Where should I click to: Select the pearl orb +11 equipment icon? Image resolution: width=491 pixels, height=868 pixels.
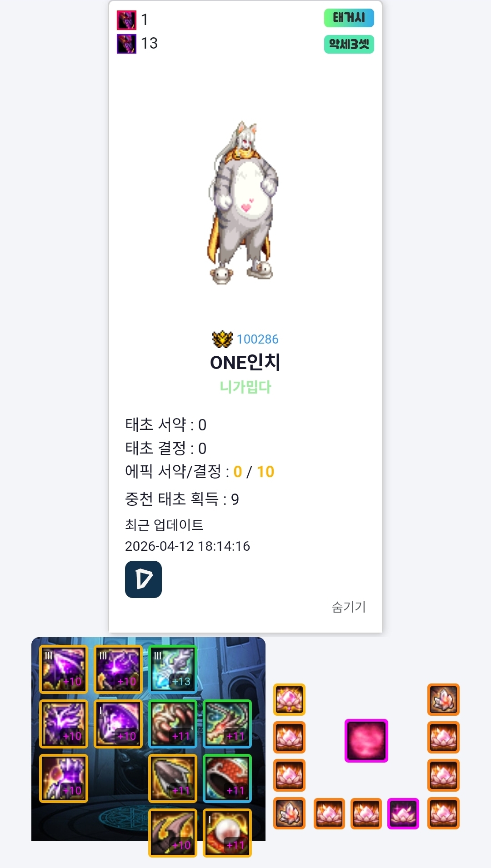pos(227,833)
